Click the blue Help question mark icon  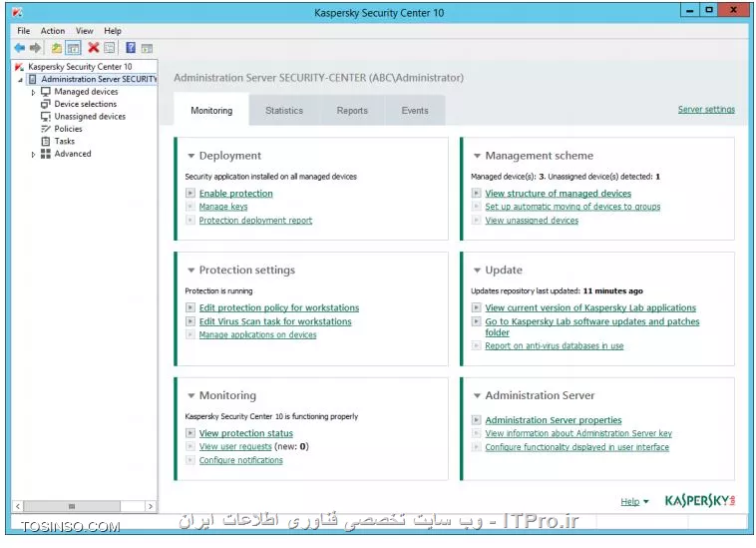(131, 47)
